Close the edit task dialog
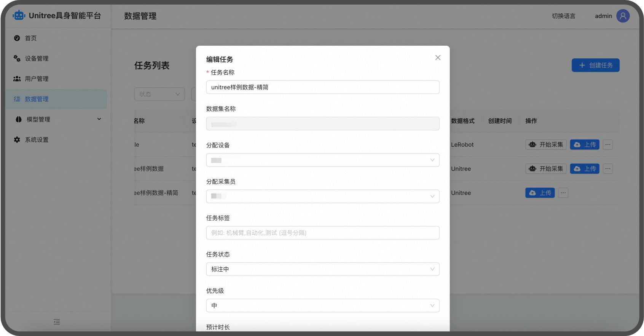Image resolution: width=644 pixels, height=336 pixels. 438,58
